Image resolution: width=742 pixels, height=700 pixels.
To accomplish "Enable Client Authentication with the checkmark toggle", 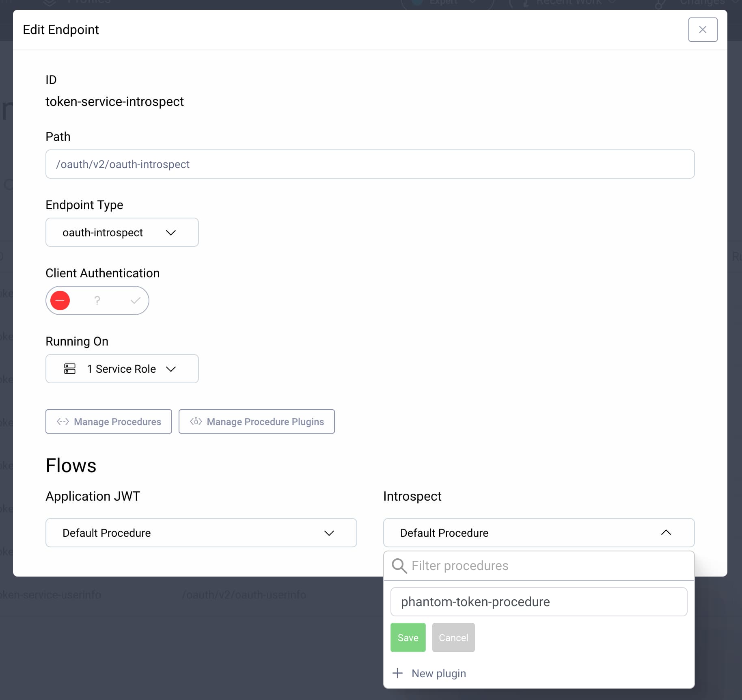I will coord(135,300).
